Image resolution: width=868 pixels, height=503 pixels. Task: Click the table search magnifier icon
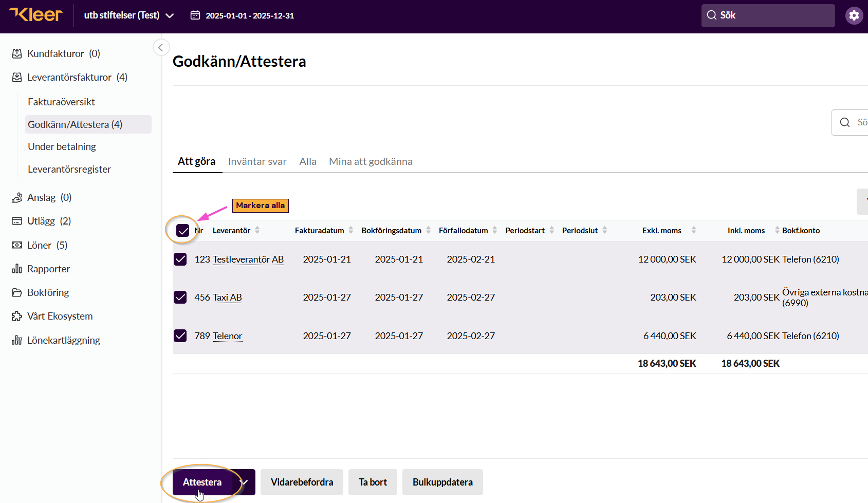(845, 122)
